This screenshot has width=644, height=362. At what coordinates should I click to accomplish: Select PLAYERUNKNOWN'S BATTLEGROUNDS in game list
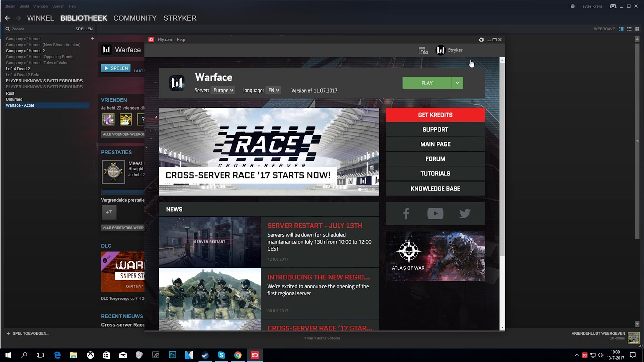tap(44, 81)
